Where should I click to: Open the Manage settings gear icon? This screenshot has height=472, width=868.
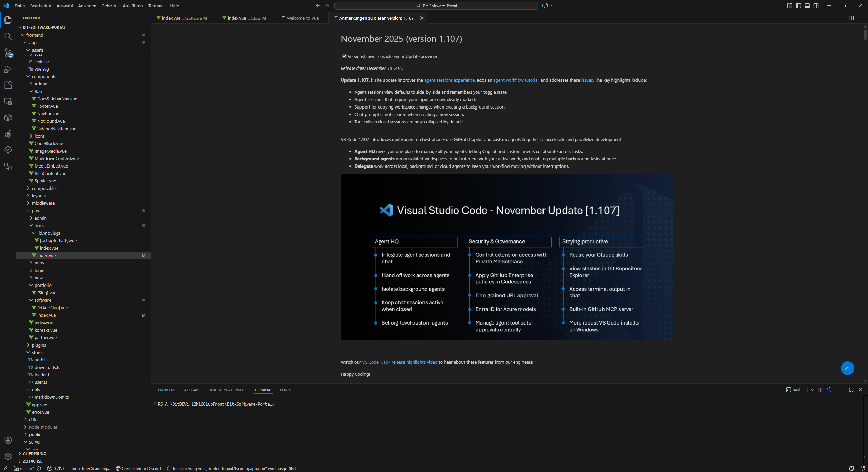coord(8,456)
